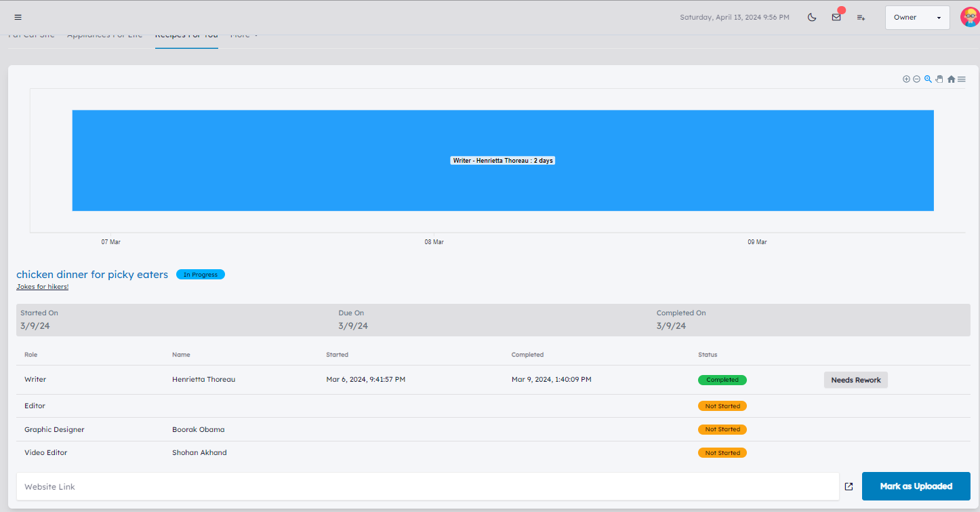Click the Video Editor role cell

pos(46,452)
